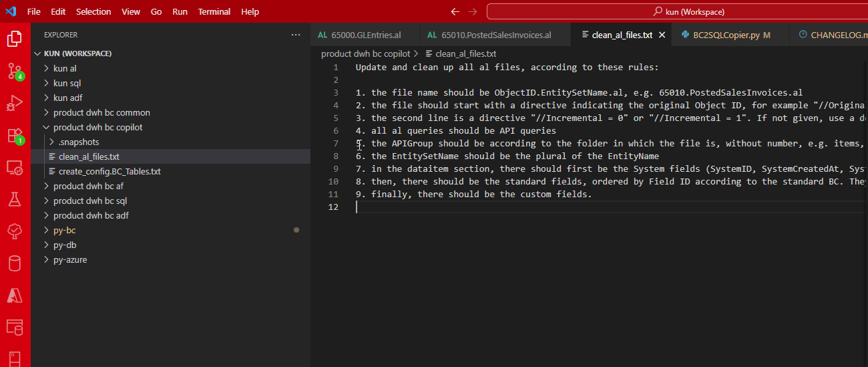Open the Edit menu
The height and width of the screenshot is (367, 868).
58,11
